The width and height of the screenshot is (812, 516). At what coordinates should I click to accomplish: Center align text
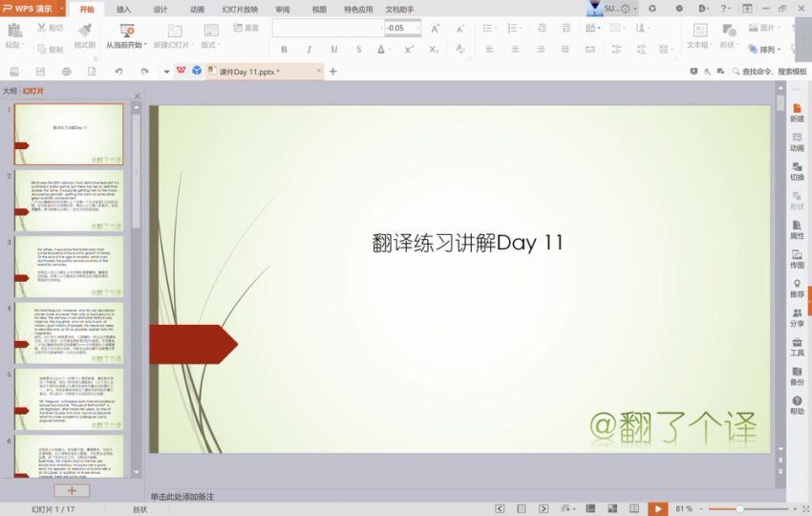515,50
